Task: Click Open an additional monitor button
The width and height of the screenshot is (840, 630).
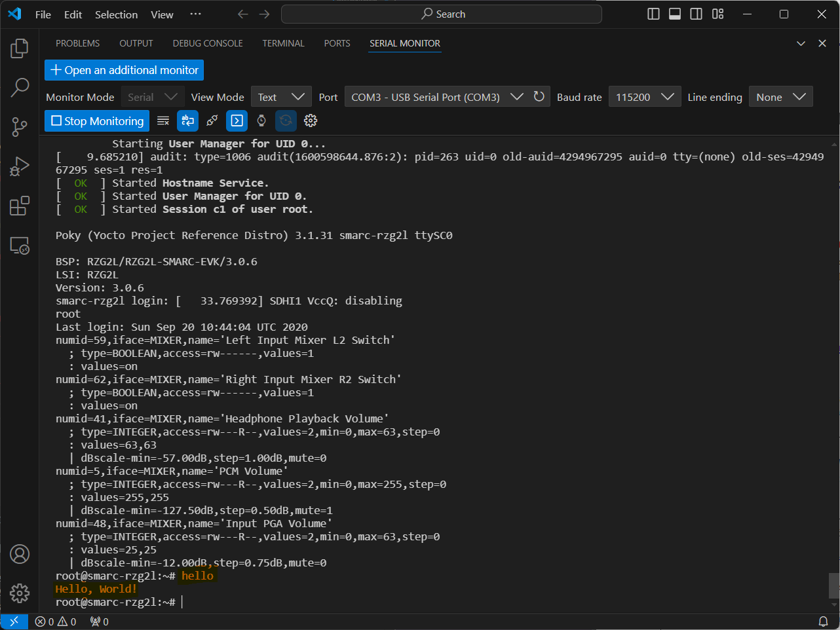Action: [x=124, y=70]
